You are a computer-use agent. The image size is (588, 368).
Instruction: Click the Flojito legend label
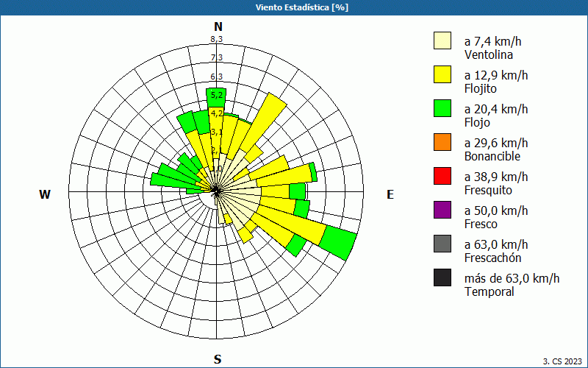[481, 89]
